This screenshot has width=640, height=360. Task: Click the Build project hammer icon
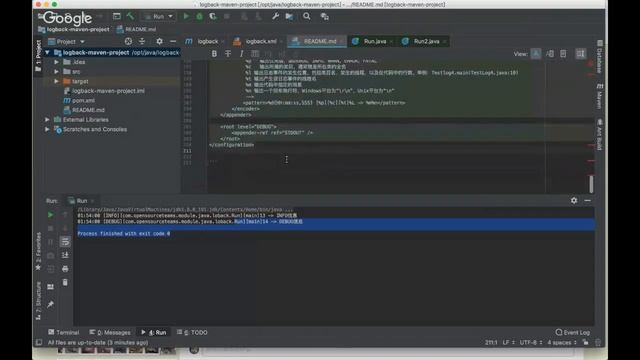pyautogui.click(x=130, y=16)
